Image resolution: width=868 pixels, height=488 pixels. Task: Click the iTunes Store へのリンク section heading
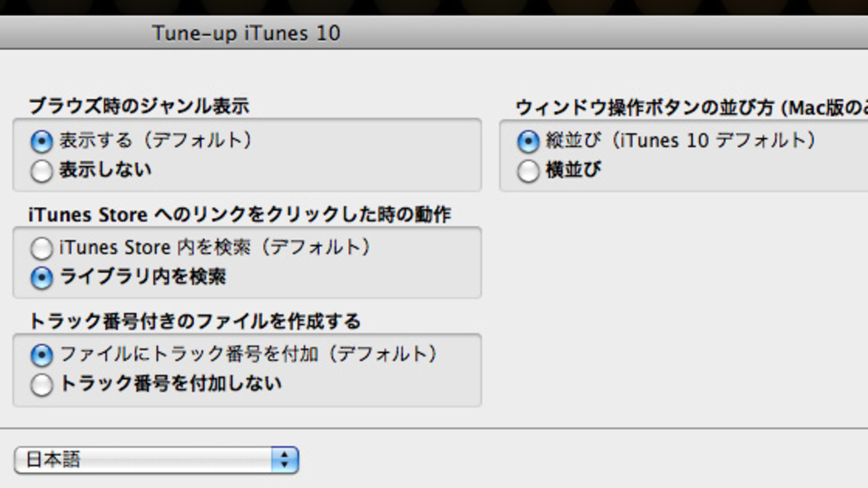[x=240, y=214]
